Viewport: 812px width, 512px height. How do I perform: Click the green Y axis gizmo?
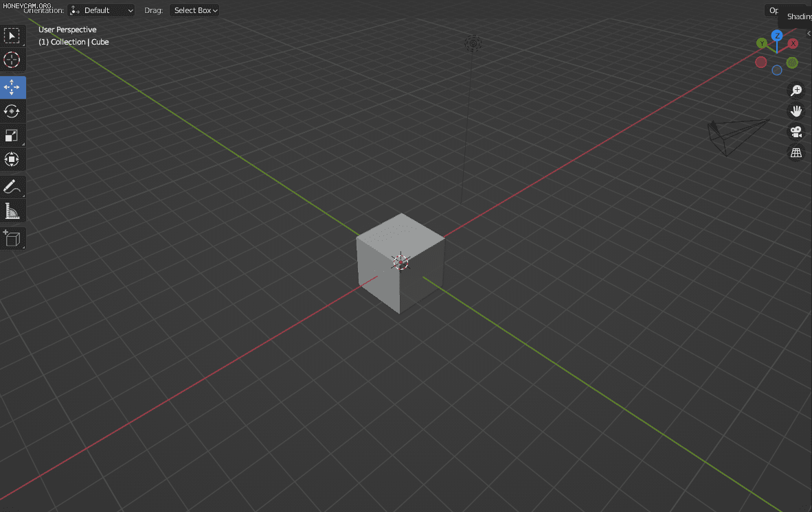761,43
